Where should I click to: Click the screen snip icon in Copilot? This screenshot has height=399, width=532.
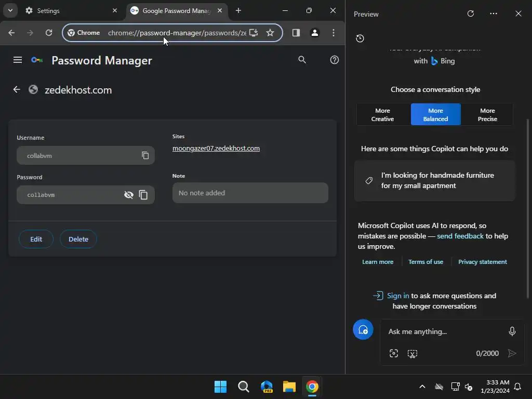[412, 353]
